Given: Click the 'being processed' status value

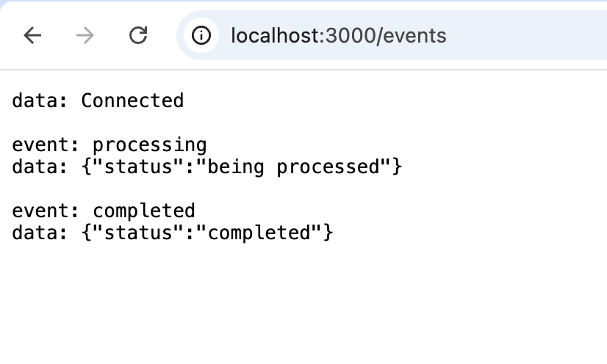Looking at the screenshot, I should (293, 167).
